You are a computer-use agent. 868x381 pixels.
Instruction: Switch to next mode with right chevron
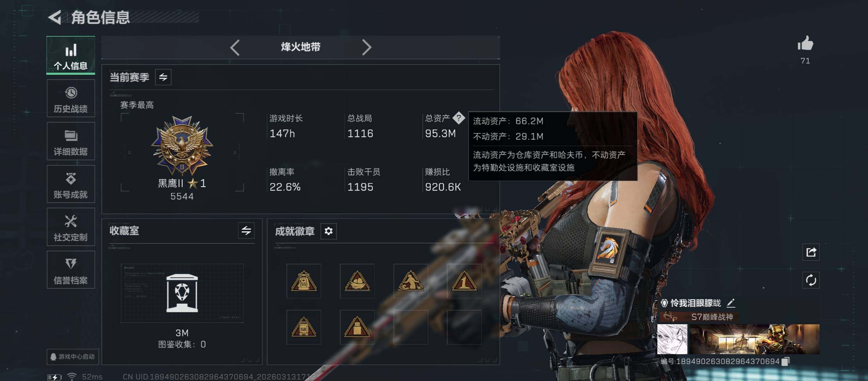(x=367, y=47)
